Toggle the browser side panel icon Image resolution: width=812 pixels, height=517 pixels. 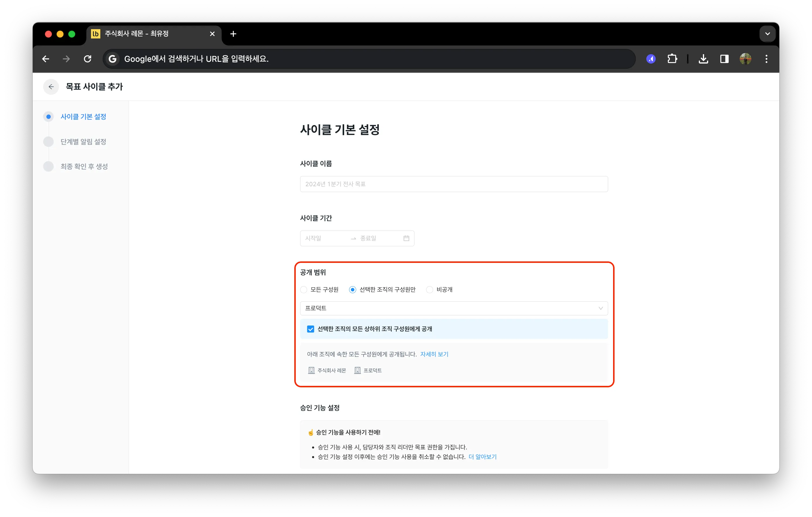point(724,59)
